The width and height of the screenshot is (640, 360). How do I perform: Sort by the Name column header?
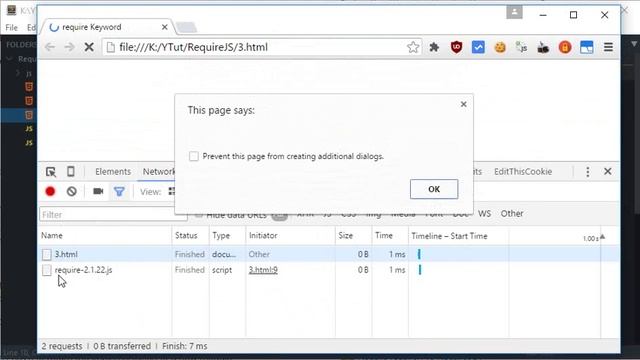coord(105,236)
